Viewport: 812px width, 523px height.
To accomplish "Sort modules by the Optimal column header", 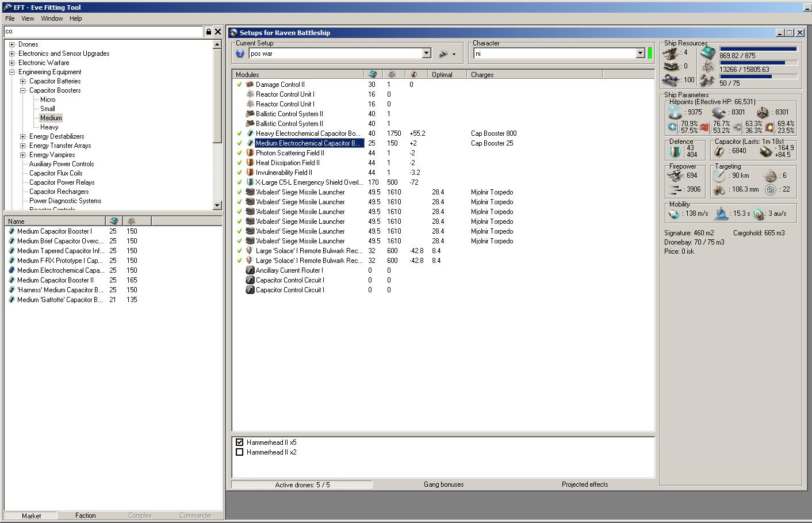I will coord(447,74).
